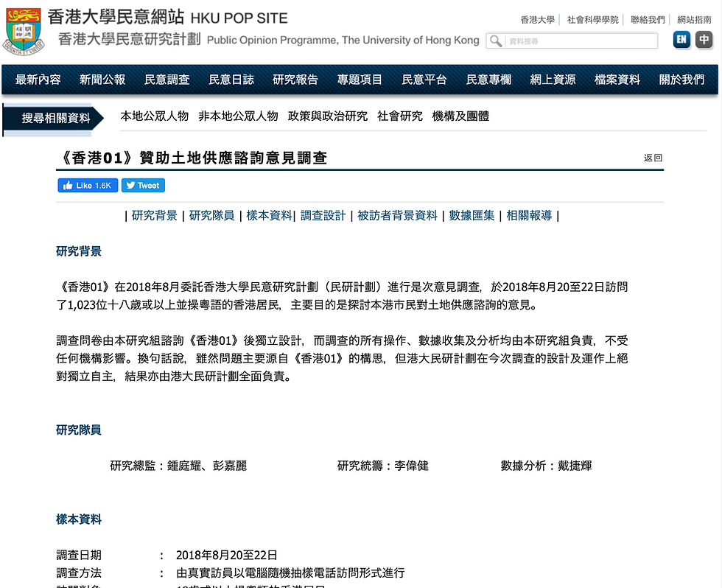Open the 檔案資料 menu
722x588 pixels.
click(617, 80)
